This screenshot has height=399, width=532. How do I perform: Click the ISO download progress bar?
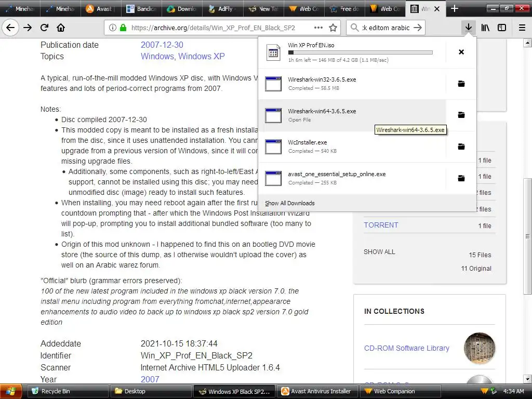tap(361, 52)
